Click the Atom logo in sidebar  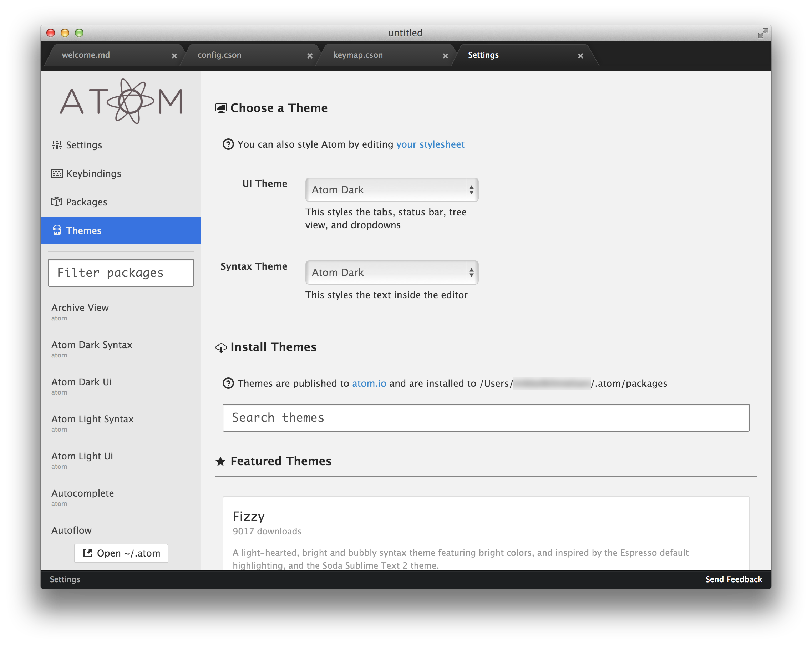coord(121,101)
